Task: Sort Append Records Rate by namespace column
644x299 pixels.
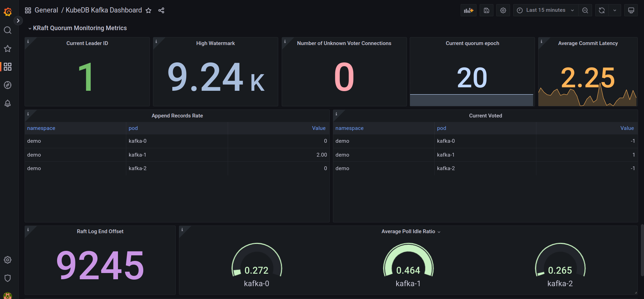Action: [x=41, y=128]
